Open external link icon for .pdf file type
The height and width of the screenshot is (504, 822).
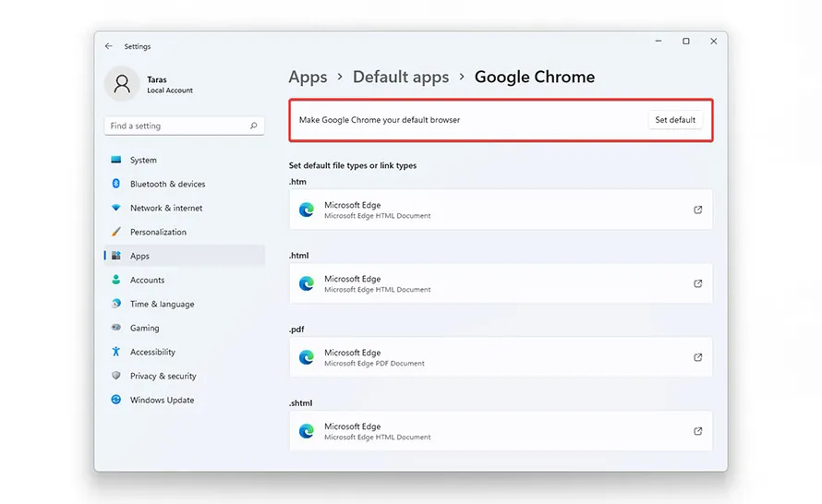click(697, 357)
